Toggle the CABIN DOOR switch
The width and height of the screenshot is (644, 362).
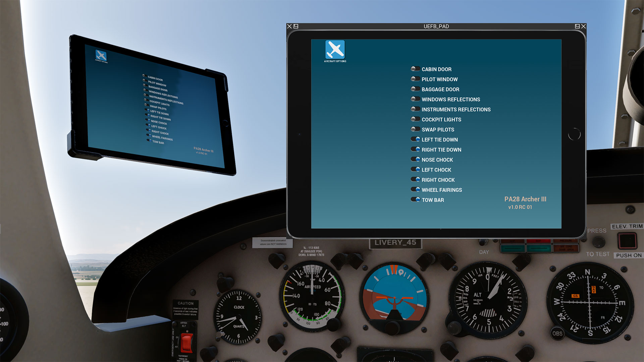pos(415,69)
